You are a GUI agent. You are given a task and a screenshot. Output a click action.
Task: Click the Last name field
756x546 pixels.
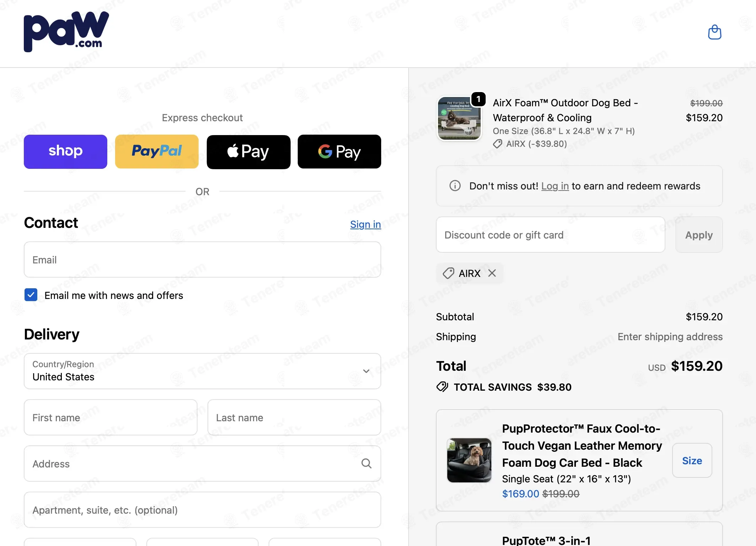point(294,418)
